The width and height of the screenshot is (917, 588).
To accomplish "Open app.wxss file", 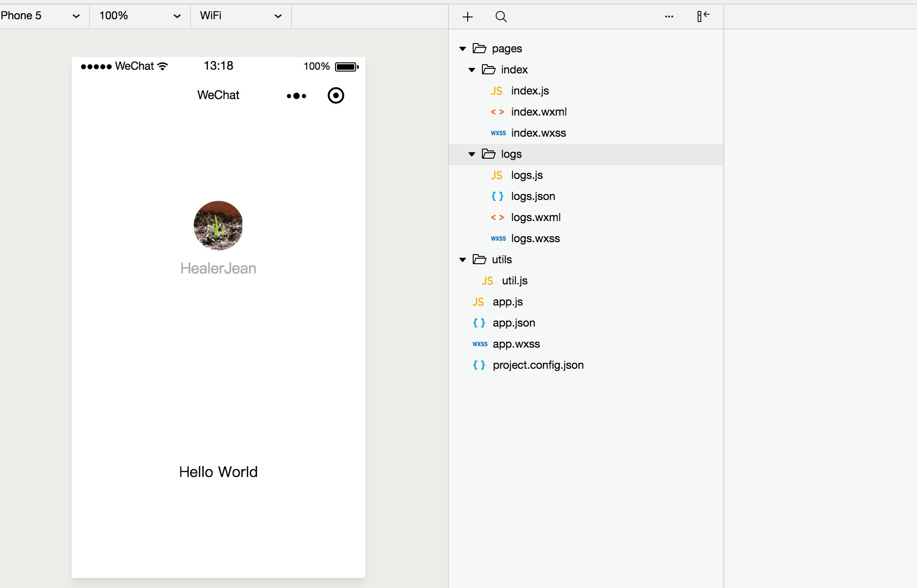I will point(516,344).
